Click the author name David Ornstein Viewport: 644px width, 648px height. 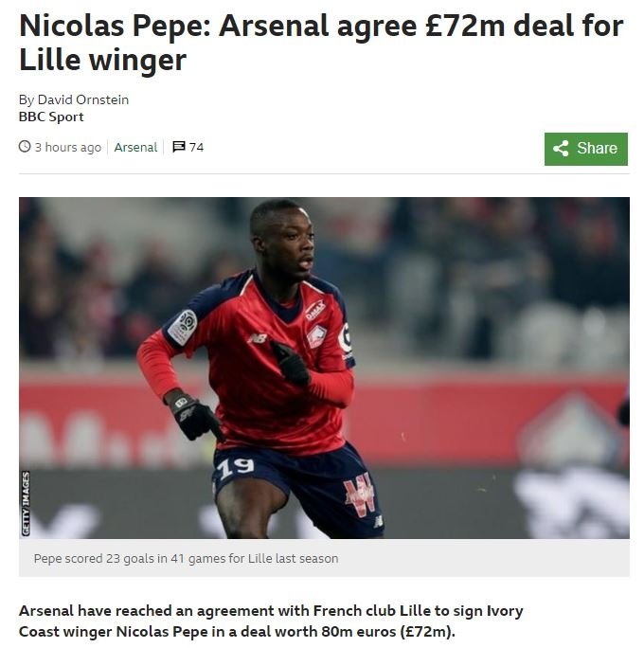point(83,99)
